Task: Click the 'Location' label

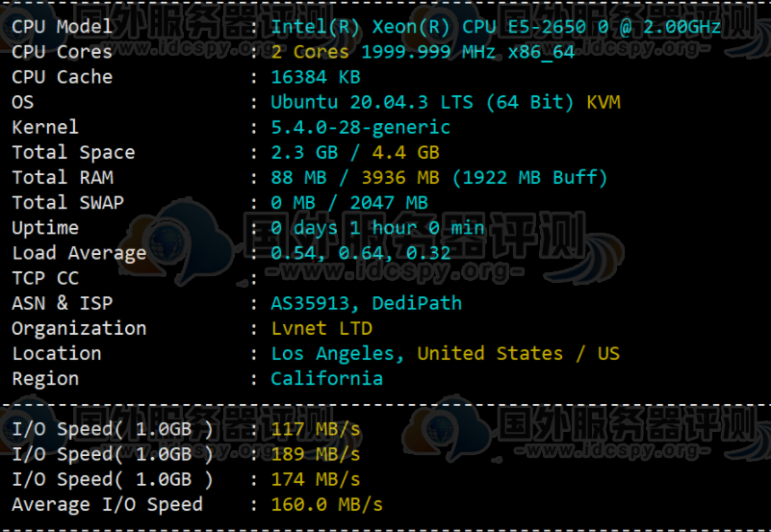Action: tap(57, 353)
